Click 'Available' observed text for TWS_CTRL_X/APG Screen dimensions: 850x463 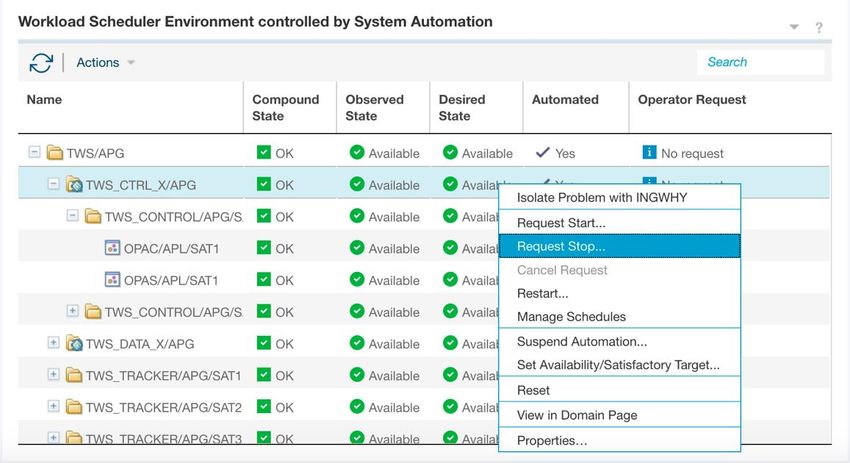pos(394,185)
